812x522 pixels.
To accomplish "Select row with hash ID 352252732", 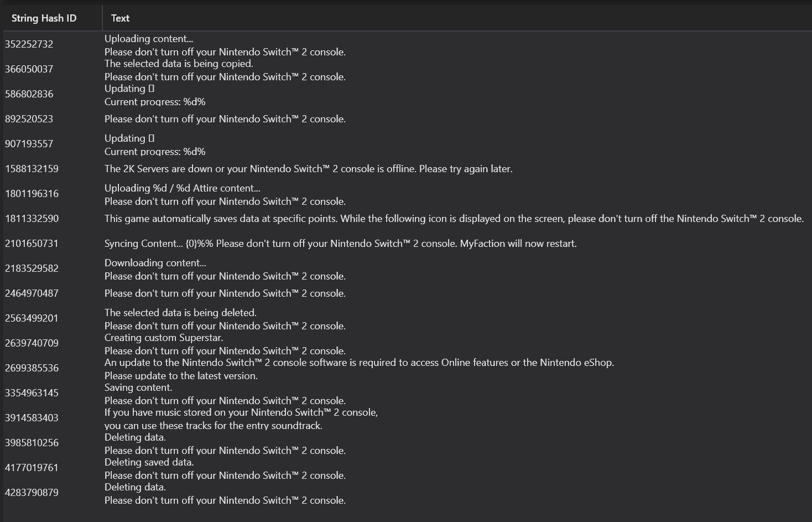I will pyautogui.click(x=29, y=44).
